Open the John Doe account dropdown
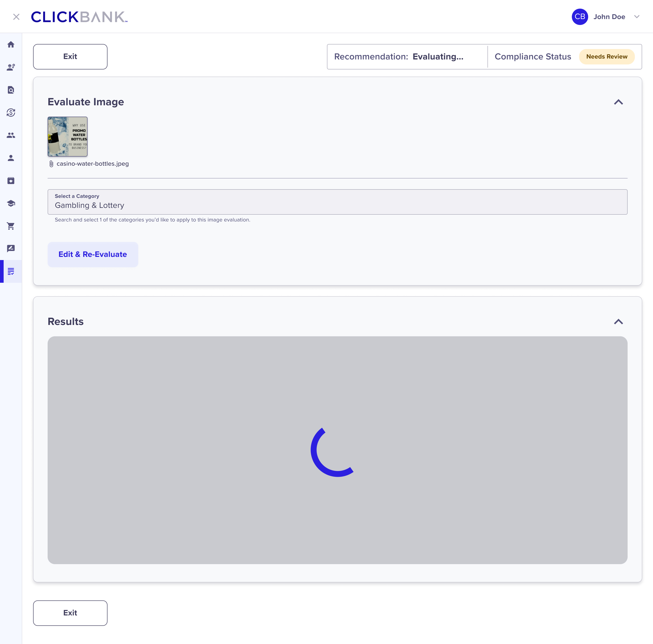This screenshot has height=644, width=653. (637, 17)
